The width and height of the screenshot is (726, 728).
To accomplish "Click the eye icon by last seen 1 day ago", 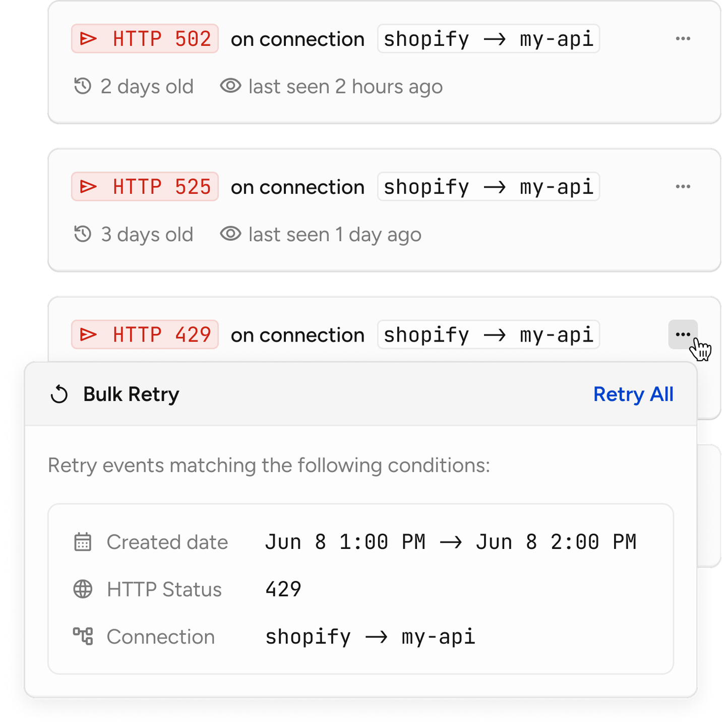I will [x=230, y=234].
